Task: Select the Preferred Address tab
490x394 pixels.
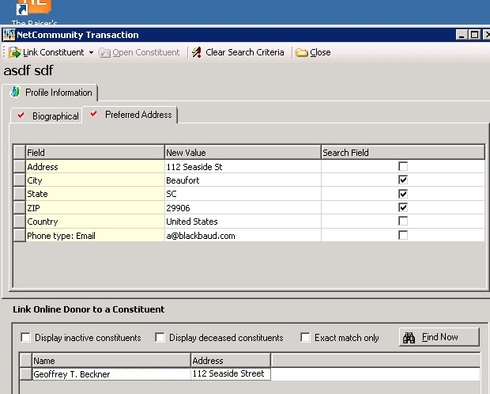Action: click(130, 115)
